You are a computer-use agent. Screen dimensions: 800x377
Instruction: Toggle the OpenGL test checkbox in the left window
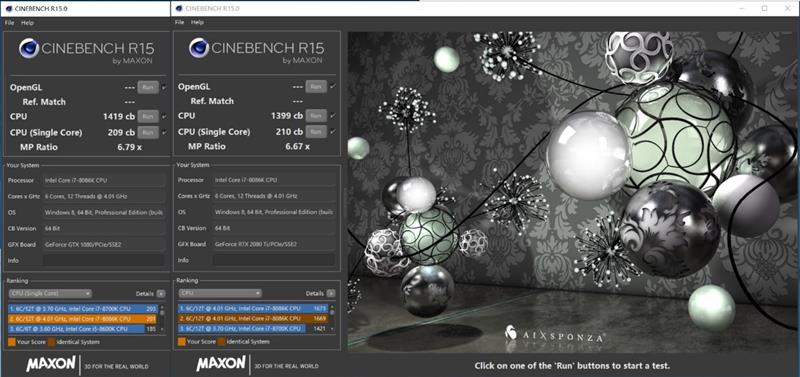tap(164, 87)
